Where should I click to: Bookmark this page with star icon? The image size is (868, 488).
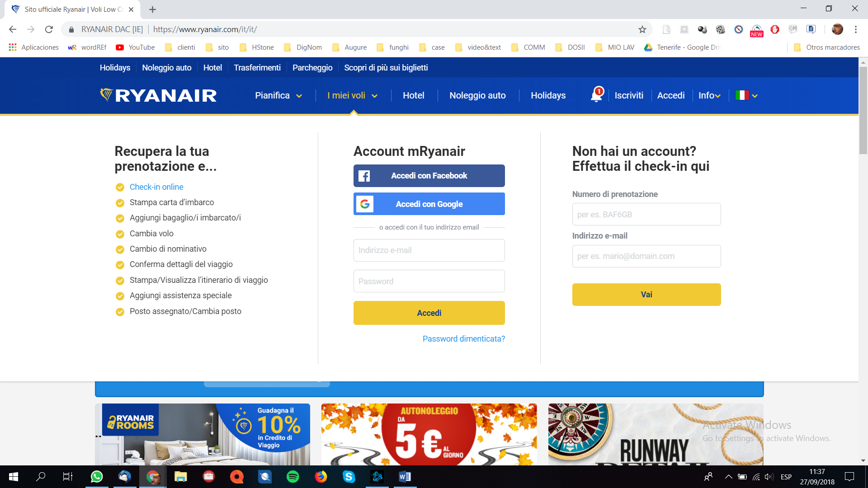coord(642,29)
